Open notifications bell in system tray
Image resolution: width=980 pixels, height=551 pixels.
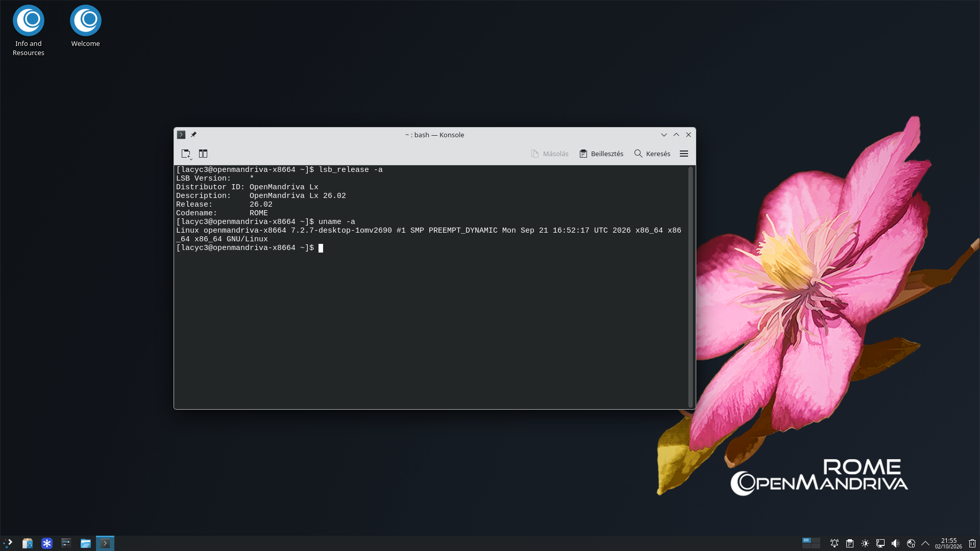pos(835,543)
